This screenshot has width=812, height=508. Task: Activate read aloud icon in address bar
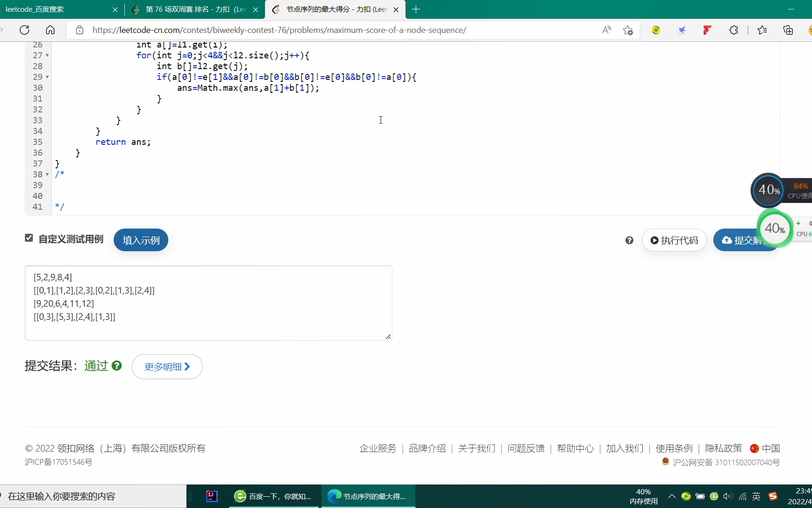tap(607, 30)
